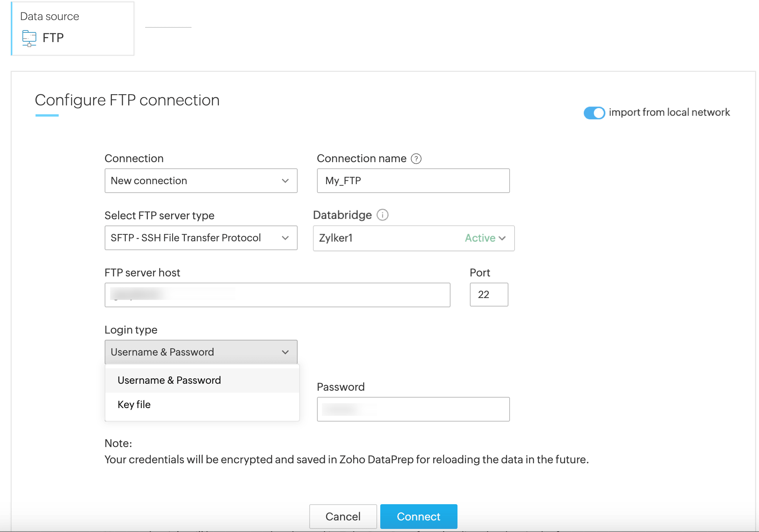Image resolution: width=759 pixels, height=532 pixels.
Task: Expand the FTP server type dropdown
Action: pos(201,238)
